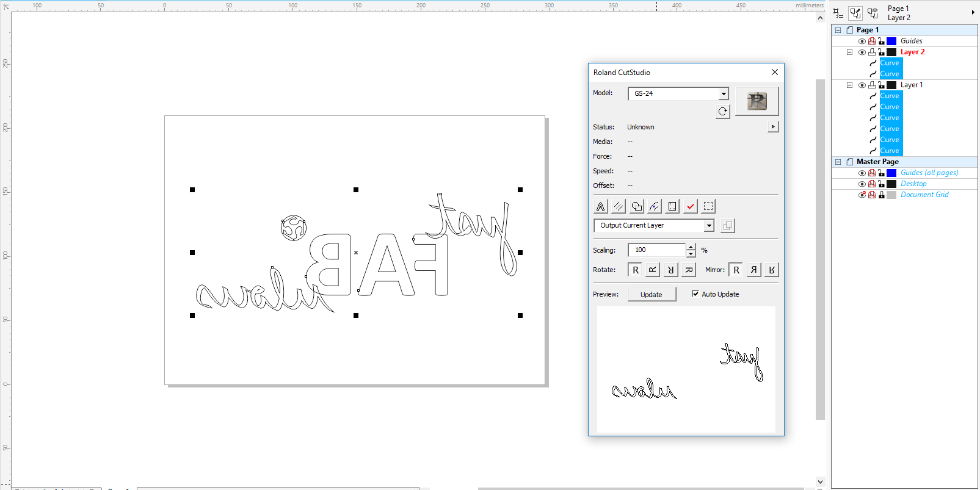Screen dimensions: 980x490
Task: Select the no-mirror R button
Action: [x=736, y=270]
